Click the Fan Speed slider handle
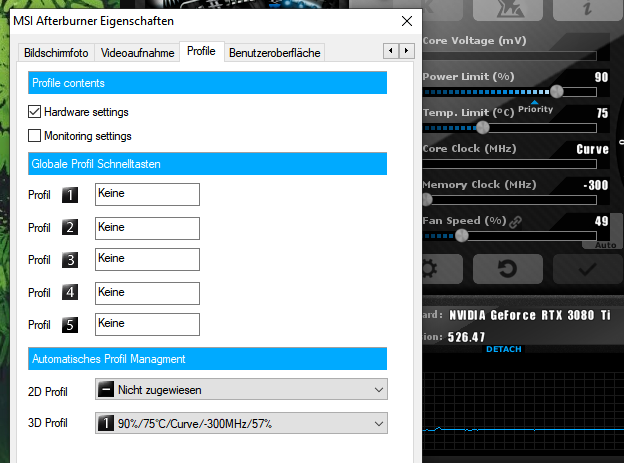 [x=462, y=236]
